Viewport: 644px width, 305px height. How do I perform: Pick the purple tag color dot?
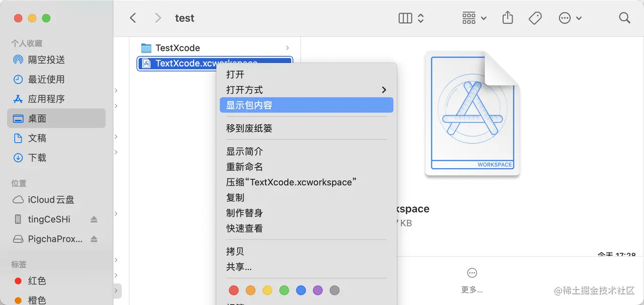(317, 290)
